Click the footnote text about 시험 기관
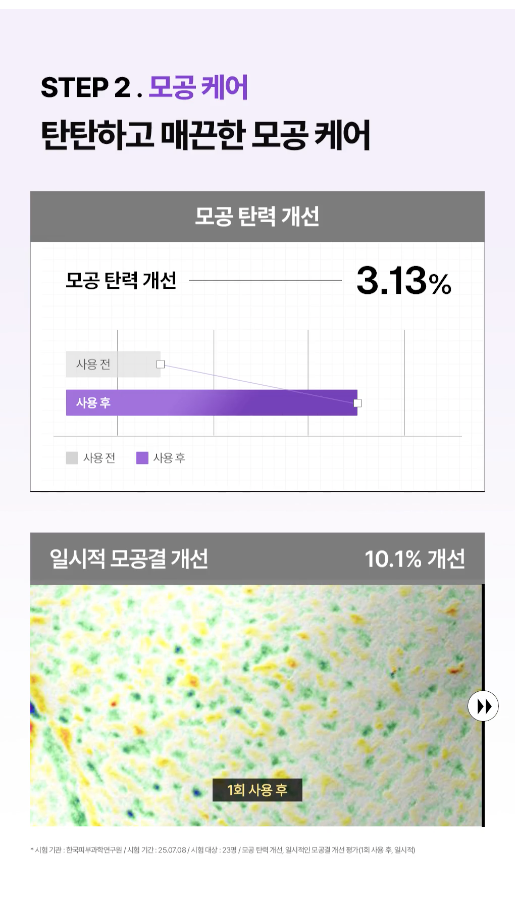 pos(223,850)
